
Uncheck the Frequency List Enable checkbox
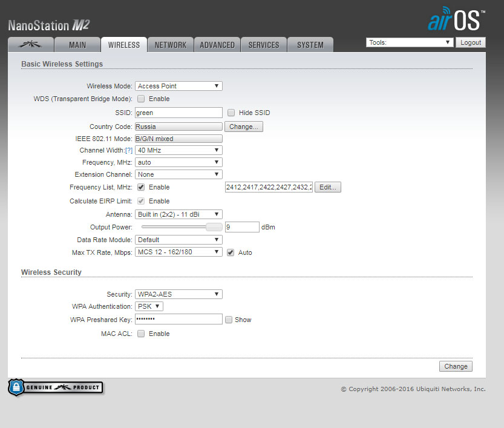[x=141, y=187]
